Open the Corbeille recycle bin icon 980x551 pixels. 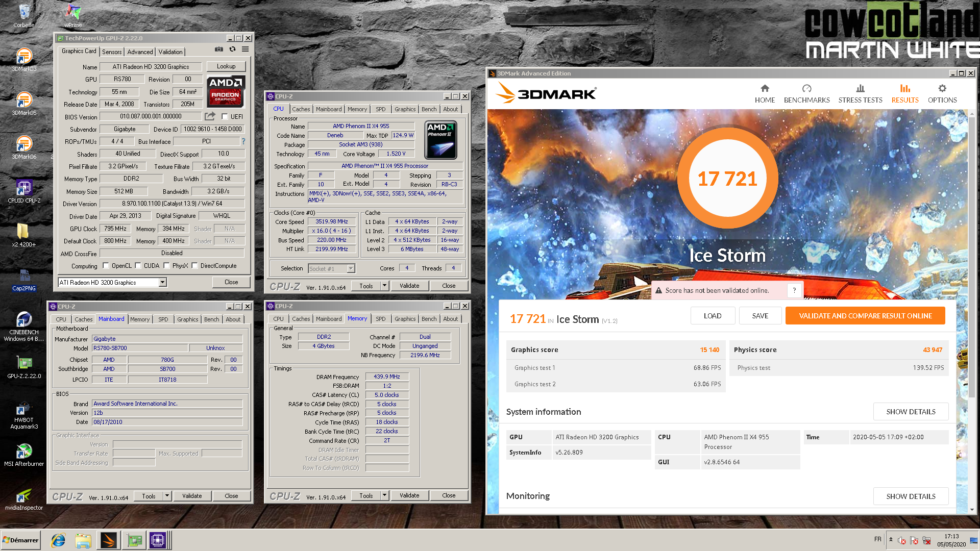pyautogui.click(x=24, y=15)
